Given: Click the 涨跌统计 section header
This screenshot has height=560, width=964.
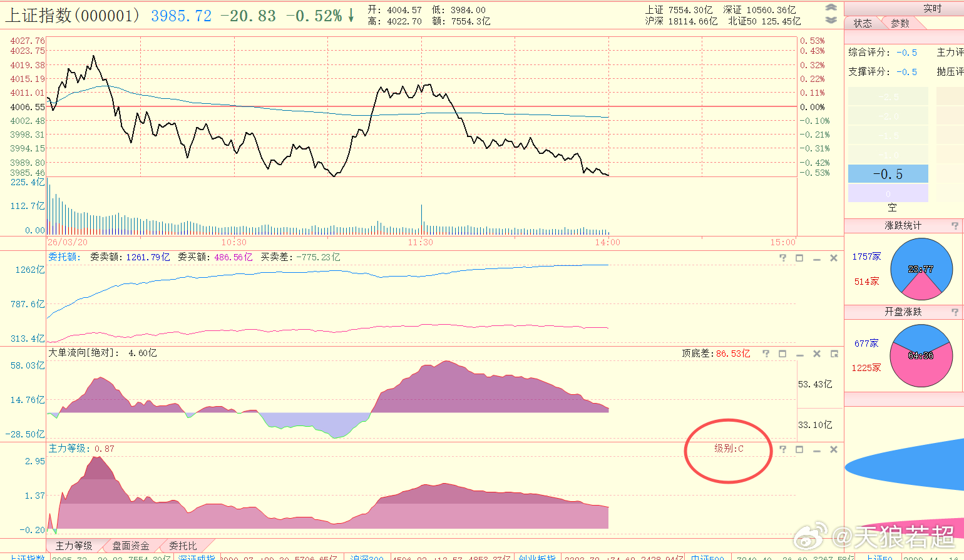Looking at the screenshot, I should coord(903,225).
